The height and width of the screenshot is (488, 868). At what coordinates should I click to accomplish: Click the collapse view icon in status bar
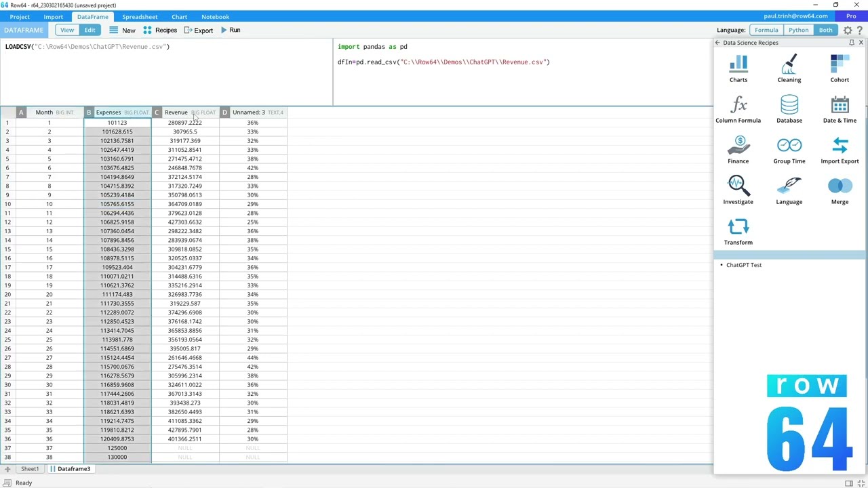pos(861,483)
